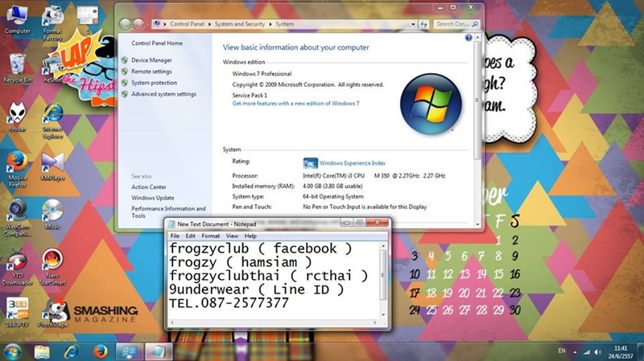Open Advanced system settings link
This screenshot has height=361, width=644.
(x=163, y=94)
